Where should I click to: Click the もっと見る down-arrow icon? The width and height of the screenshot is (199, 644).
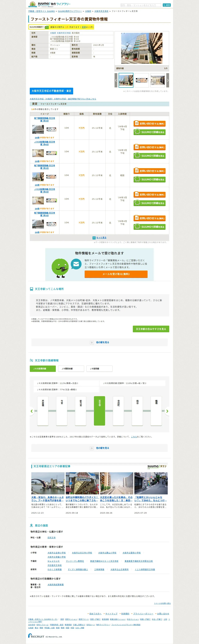pos(94,238)
